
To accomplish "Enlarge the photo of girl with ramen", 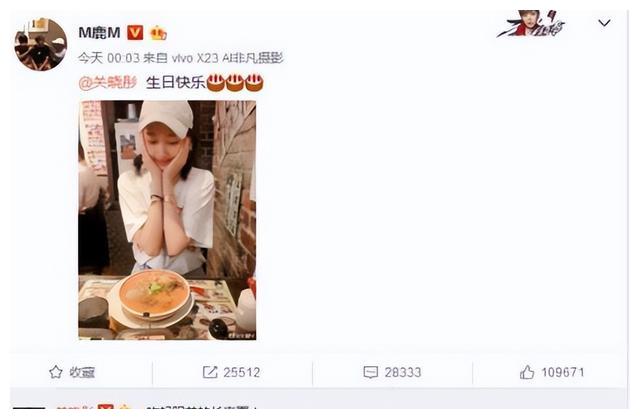I will 167,220.
